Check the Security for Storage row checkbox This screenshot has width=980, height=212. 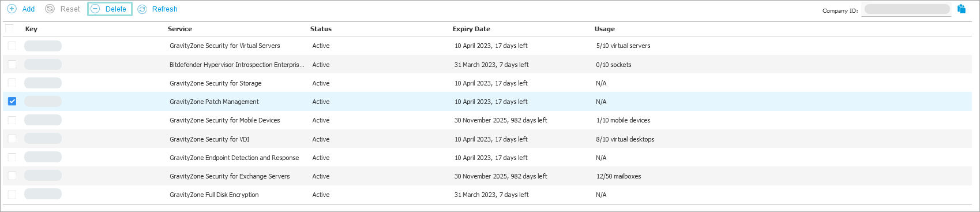tap(12, 83)
